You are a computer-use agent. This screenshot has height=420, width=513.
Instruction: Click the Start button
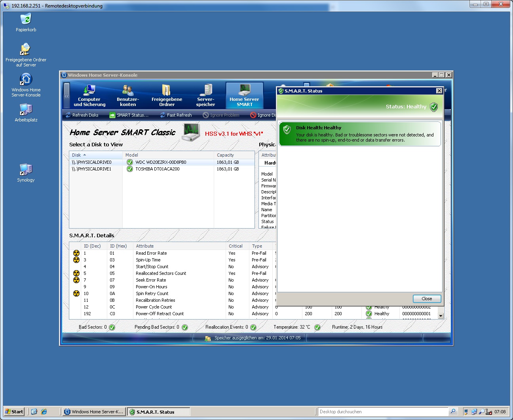pyautogui.click(x=14, y=412)
